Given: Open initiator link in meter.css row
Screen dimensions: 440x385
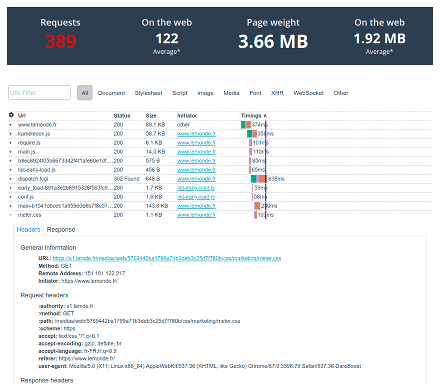Looking at the screenshot, I should click(196, 215).
